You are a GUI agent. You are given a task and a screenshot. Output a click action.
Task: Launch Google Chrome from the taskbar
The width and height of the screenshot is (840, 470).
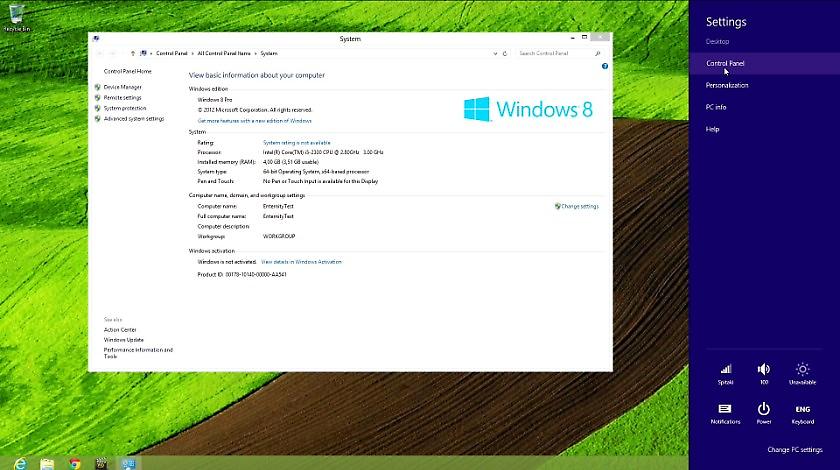74,463
